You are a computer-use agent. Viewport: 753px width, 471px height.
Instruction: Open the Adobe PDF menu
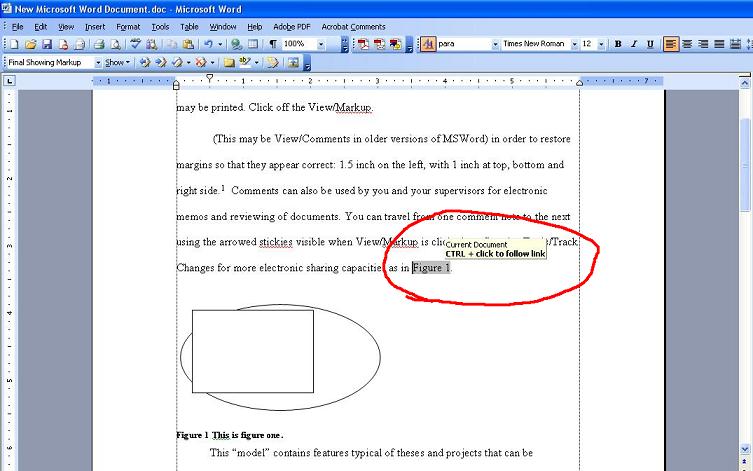click(x=292, y=26)
